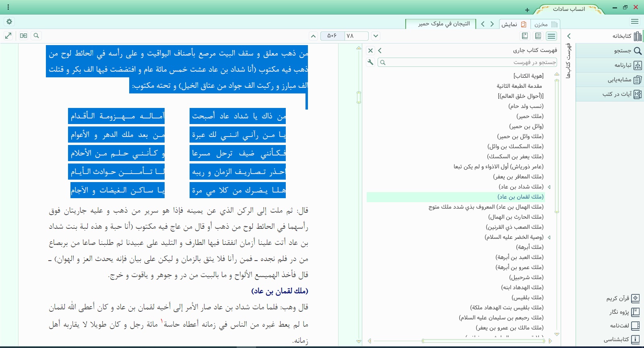Select (ملك أبرهة) entry
Image resolution: width=644 pixels, height=348 pixels.
[530, 247]
